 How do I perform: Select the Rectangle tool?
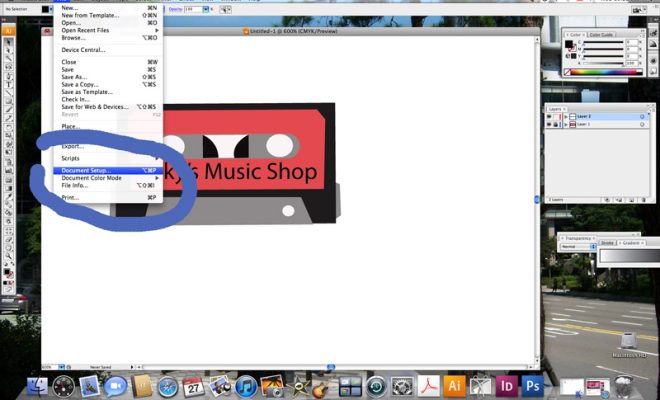pos(8,101)
